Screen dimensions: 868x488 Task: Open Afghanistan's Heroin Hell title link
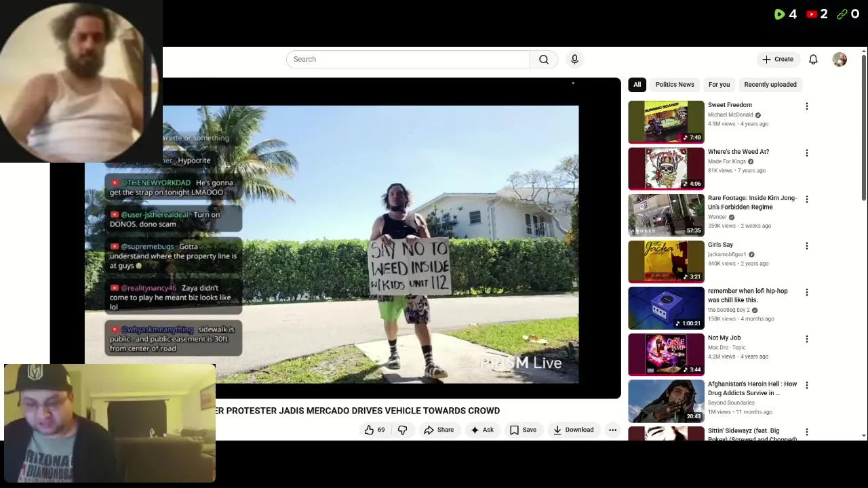coord(752,388)
